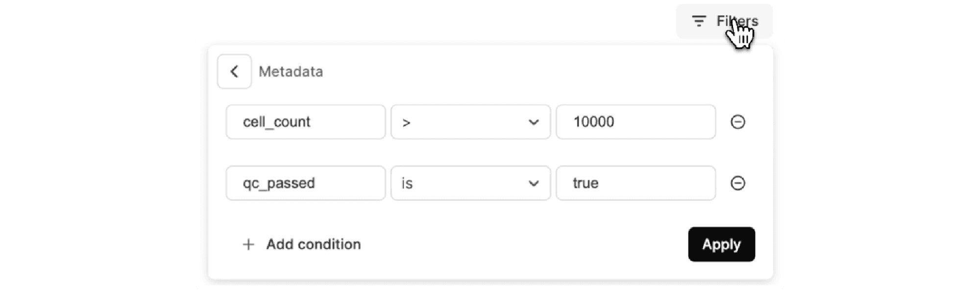The width and height of the screenshot is (980, 297).
Task: Focus the cell_count field name input
Action: (305, 122)
